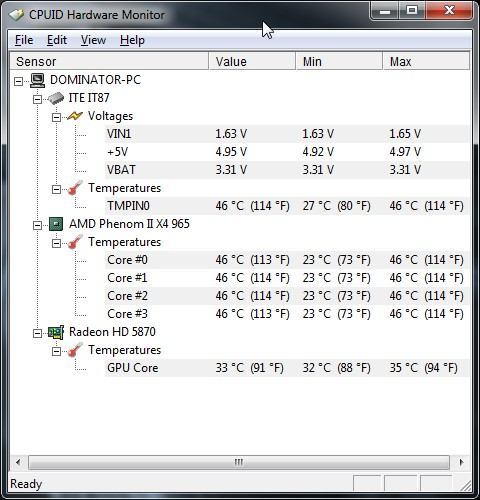480x500 pixels.
Task: Click GPU Core current value 33 °C
Action: [x=249, y=368]
